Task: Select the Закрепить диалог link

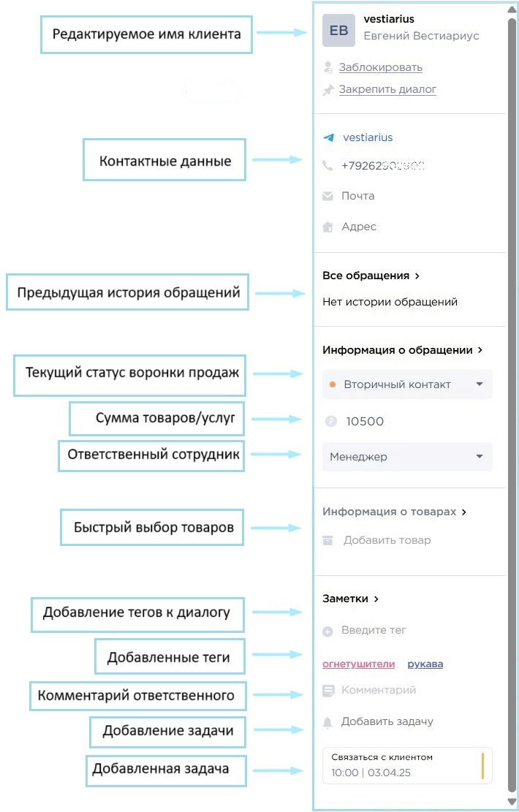Action: click(387, 89)
